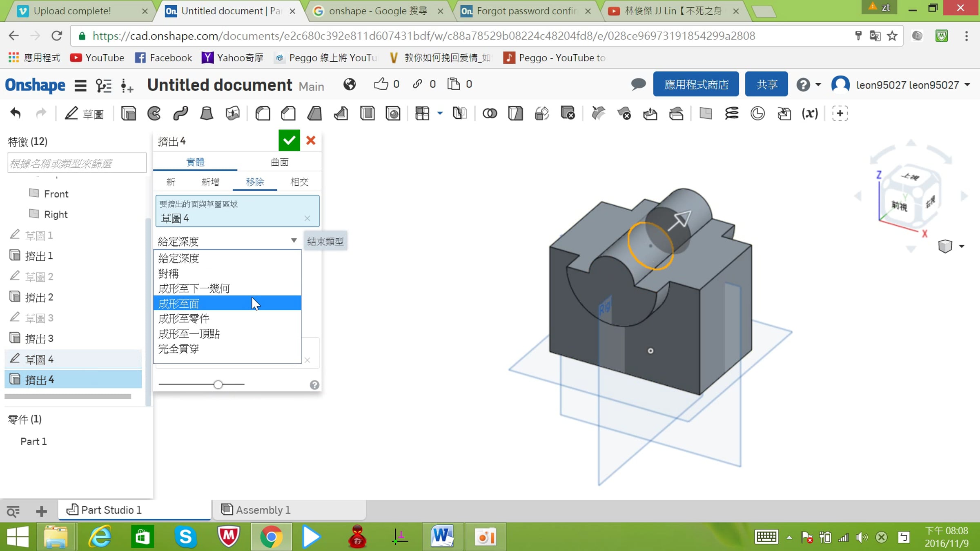
Task: Switch to the 曲面 tab
Action: [280, 162]
